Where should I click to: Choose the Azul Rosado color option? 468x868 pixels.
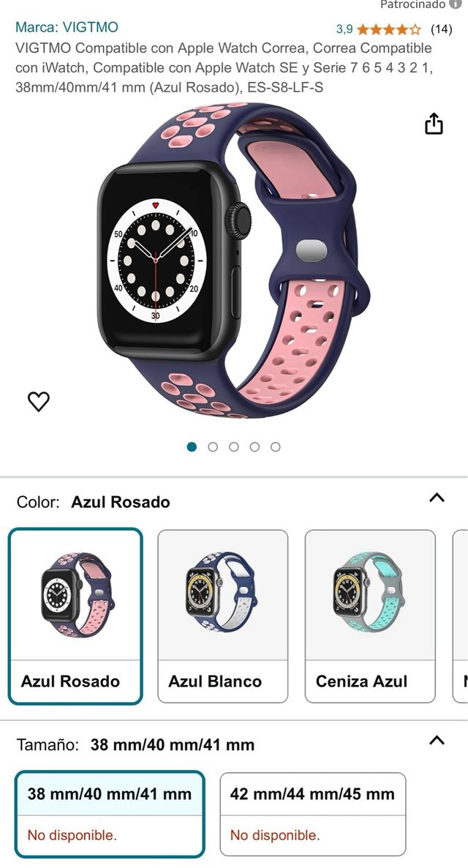(75, 616)
